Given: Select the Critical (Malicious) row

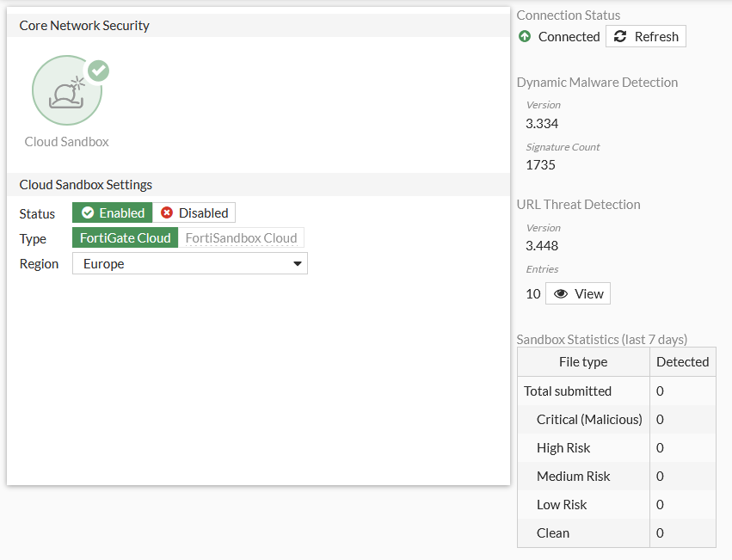Looking at the screenshot, I should (x=589, y=419).
